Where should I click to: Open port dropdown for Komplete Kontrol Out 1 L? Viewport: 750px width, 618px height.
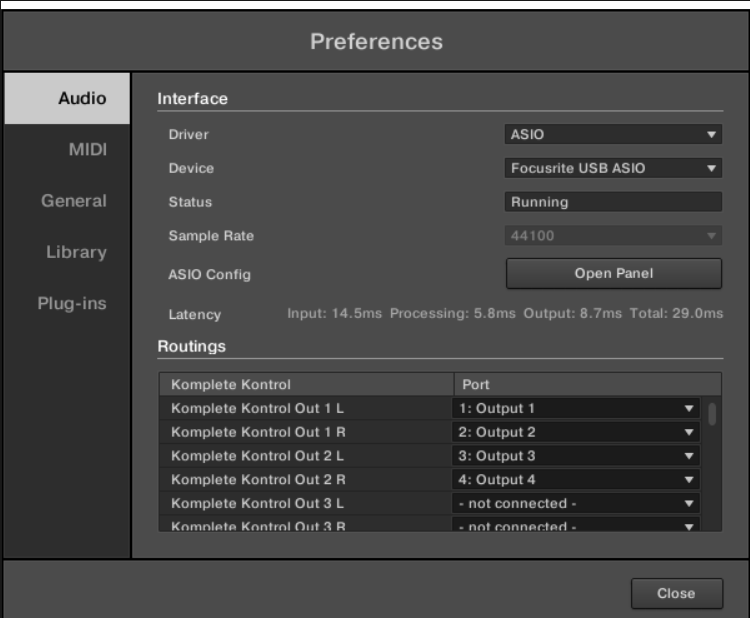576,408
